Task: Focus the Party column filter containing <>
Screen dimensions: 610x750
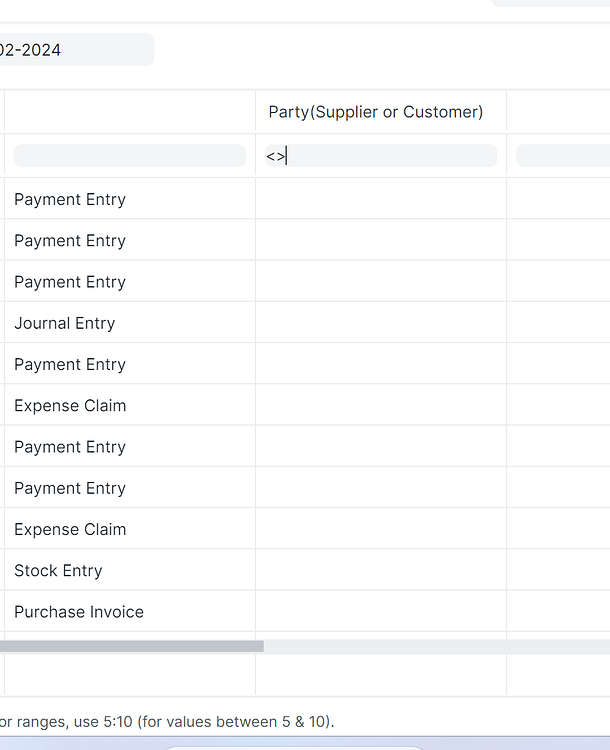Action: (x=380, y=156)
